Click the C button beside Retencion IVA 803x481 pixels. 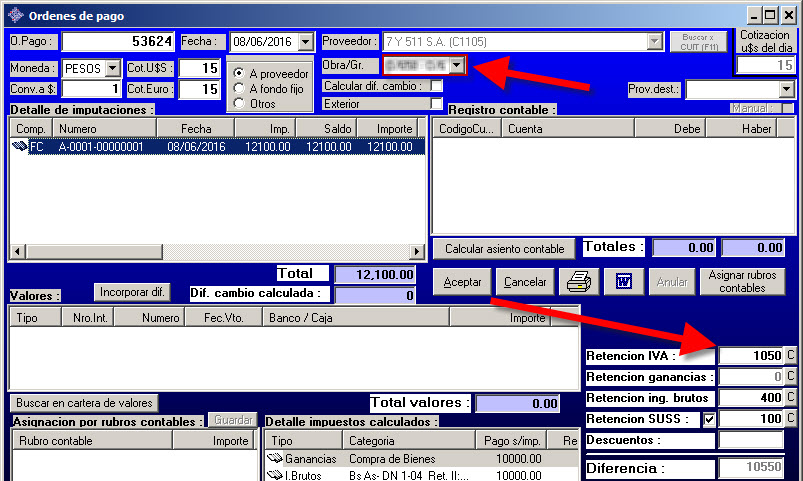pyautogui.click(x=790, y=356)
